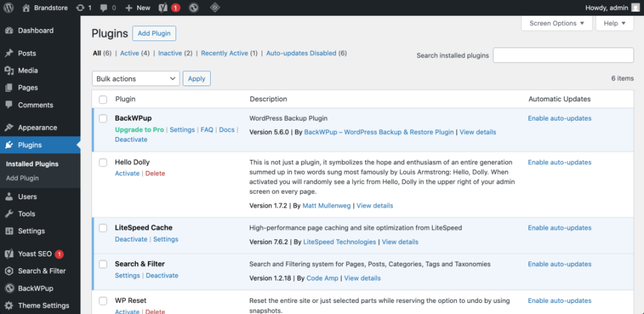Show Auto-updates Disabled plugins

(301, 53)
